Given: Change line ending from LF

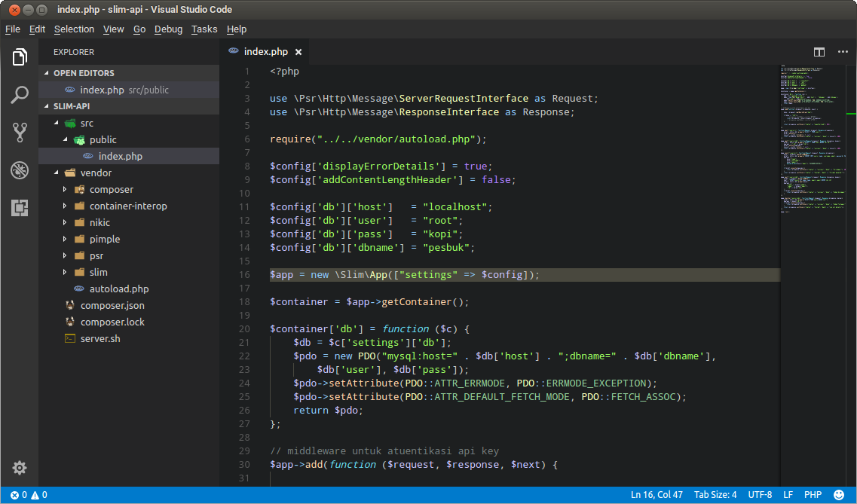Looking at the screenshot, I should tap(788, 495).
